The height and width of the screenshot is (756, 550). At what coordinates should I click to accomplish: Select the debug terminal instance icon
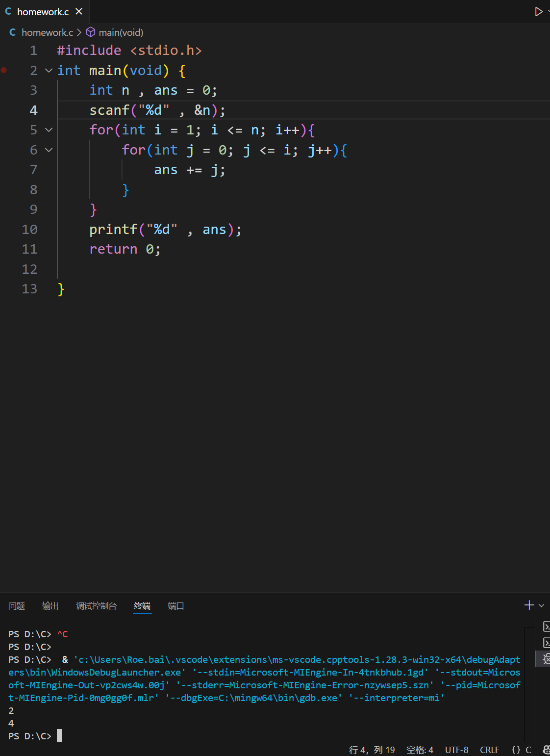[546, 659]
